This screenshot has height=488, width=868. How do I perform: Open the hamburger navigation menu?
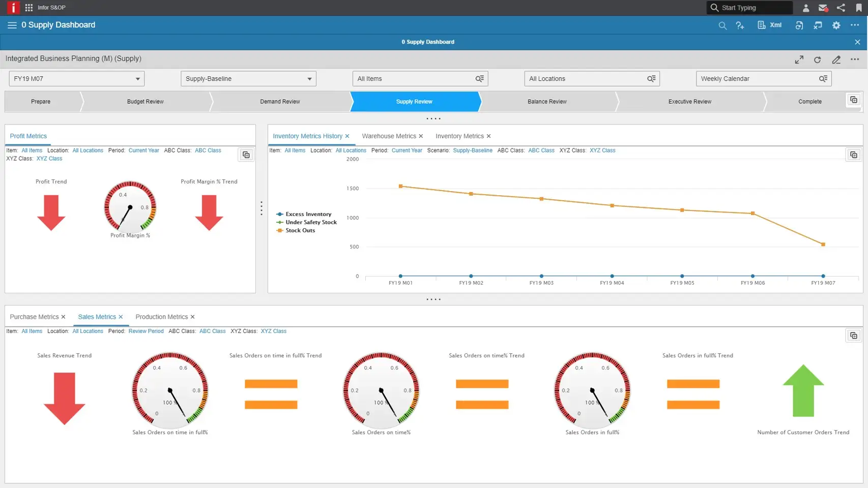pyautogui.click(x=12, y=25)
